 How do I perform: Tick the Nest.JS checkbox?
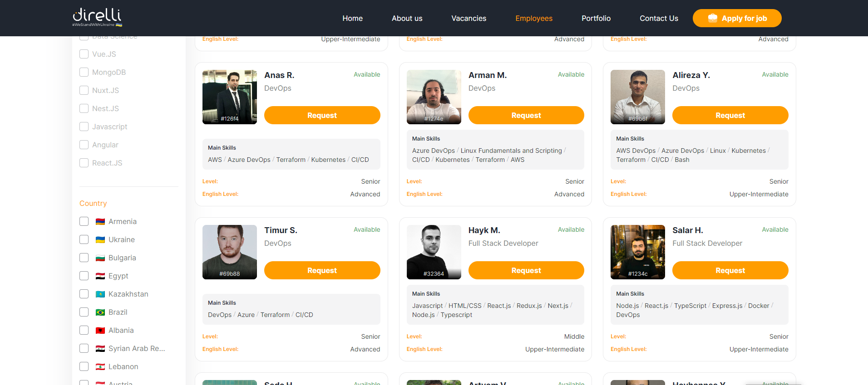click(x=84, y=108)
